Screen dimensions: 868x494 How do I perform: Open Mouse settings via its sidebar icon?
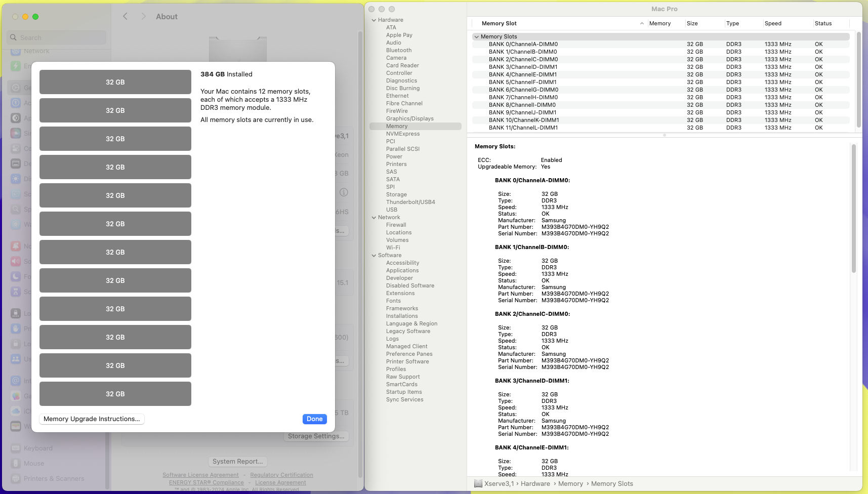(16, 463)
